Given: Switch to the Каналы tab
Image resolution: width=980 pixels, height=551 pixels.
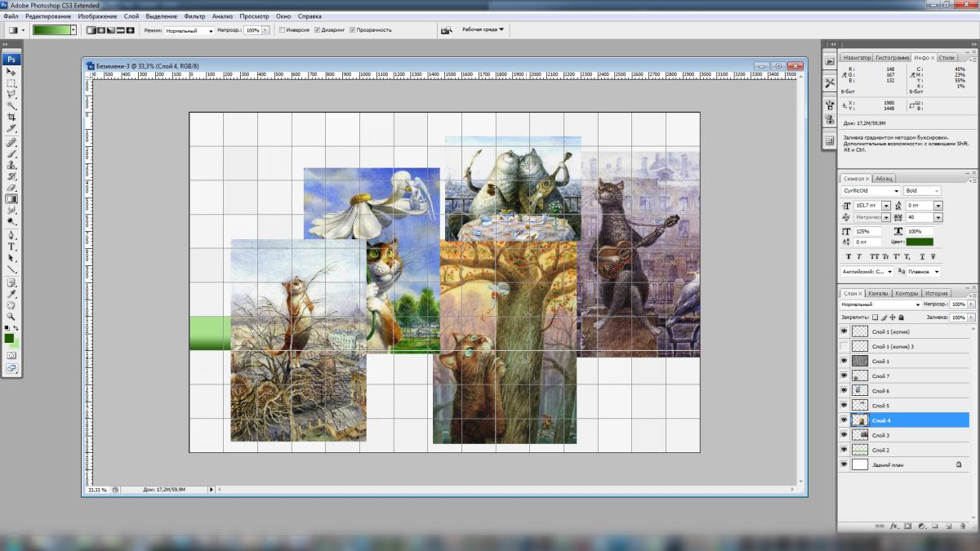Looking at the screenshot, I should 878,293.
